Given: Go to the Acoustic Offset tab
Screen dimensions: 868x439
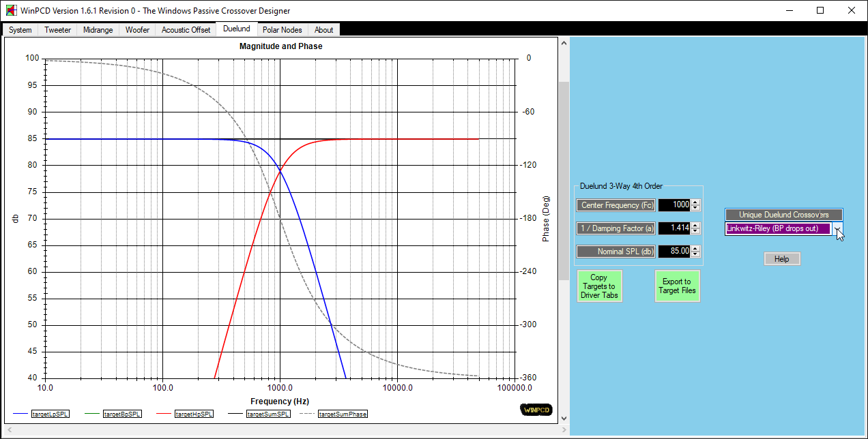Looking at the screenshot, I should tap(186, 30).
